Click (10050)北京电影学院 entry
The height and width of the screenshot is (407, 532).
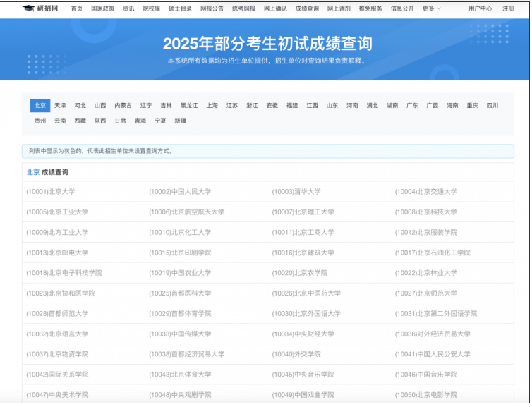pos(425,395)
